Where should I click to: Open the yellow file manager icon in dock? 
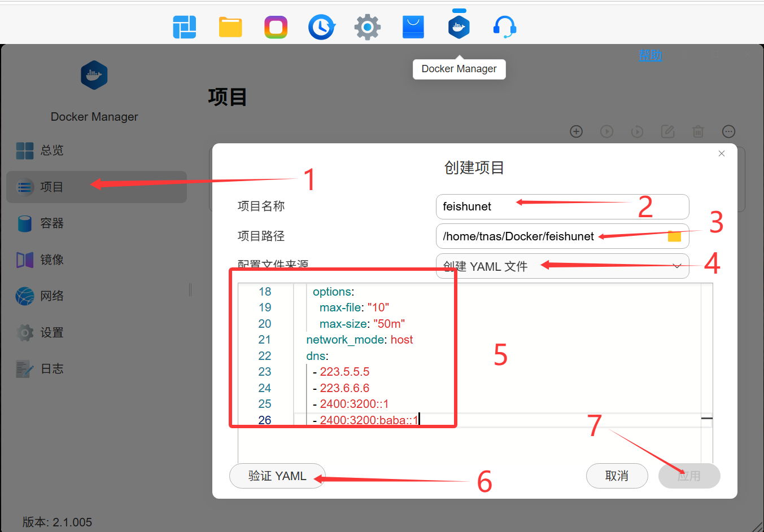tap(230, 27)
